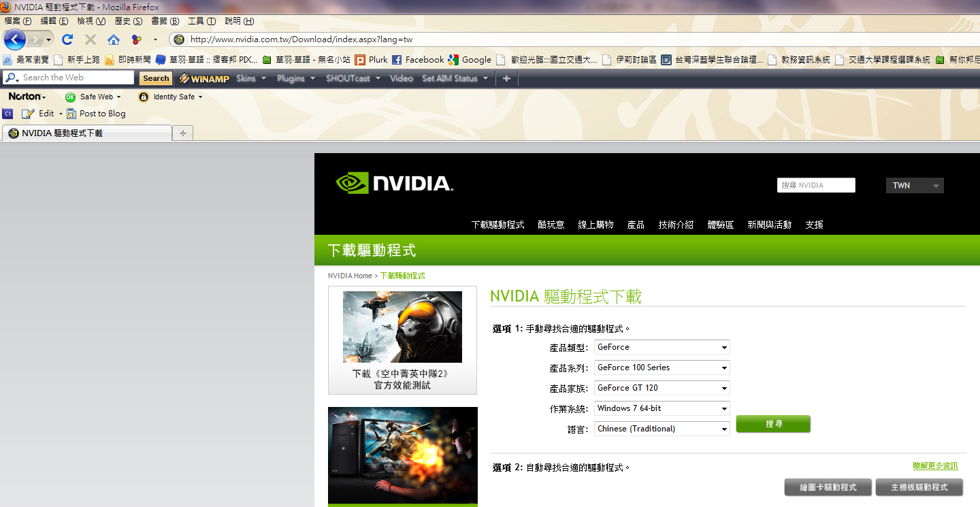The height and width of the screenshot is (507, 980).
Task: Click the greyed-out Forward arrow button
Action: pos(35,39)
